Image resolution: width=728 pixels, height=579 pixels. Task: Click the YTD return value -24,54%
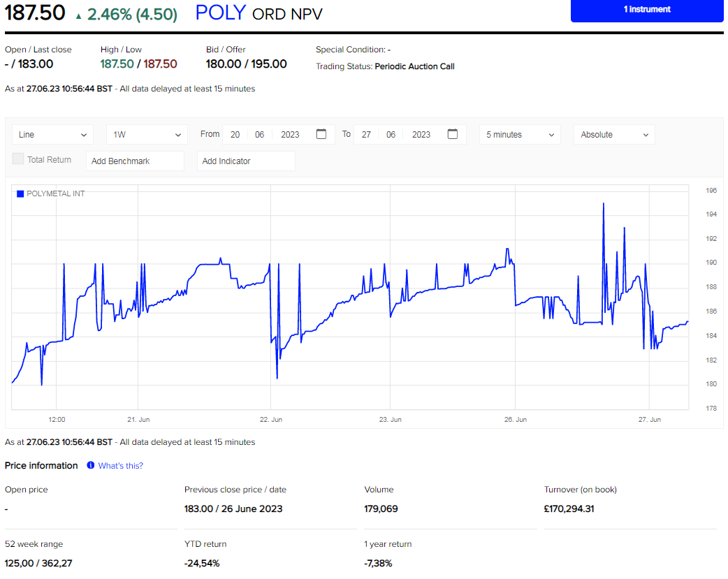pos(202,563)
